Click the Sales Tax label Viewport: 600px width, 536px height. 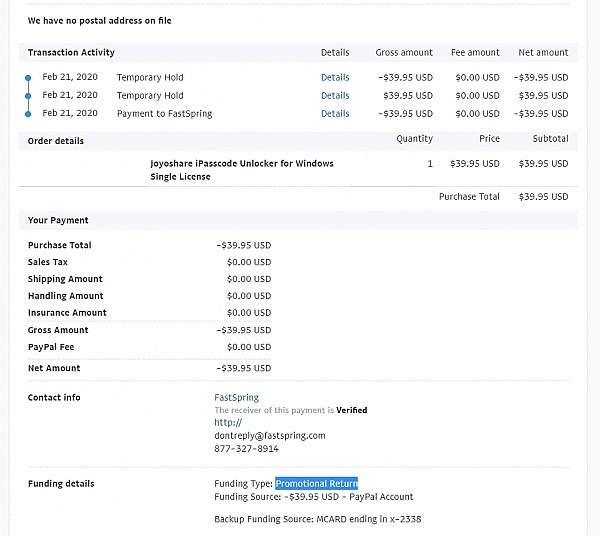(48, 262)
